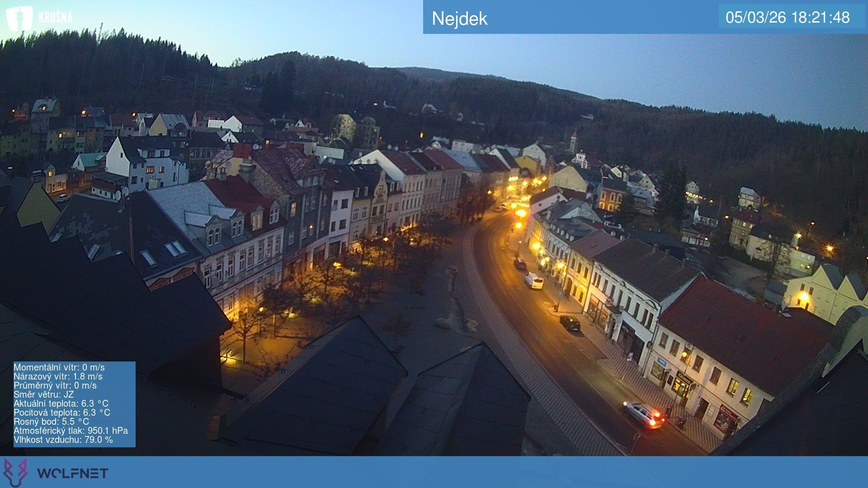Image resolution: width=868 pixels, height=488 pixels.
Task: Select the Nejdek location title
Action: [459, 19]
